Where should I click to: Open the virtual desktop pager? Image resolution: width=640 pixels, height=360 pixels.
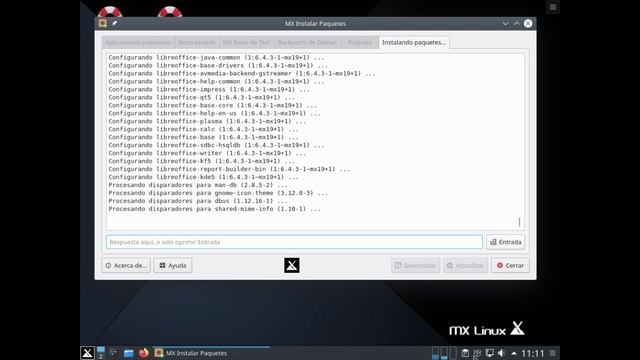[x=101, y=353]
